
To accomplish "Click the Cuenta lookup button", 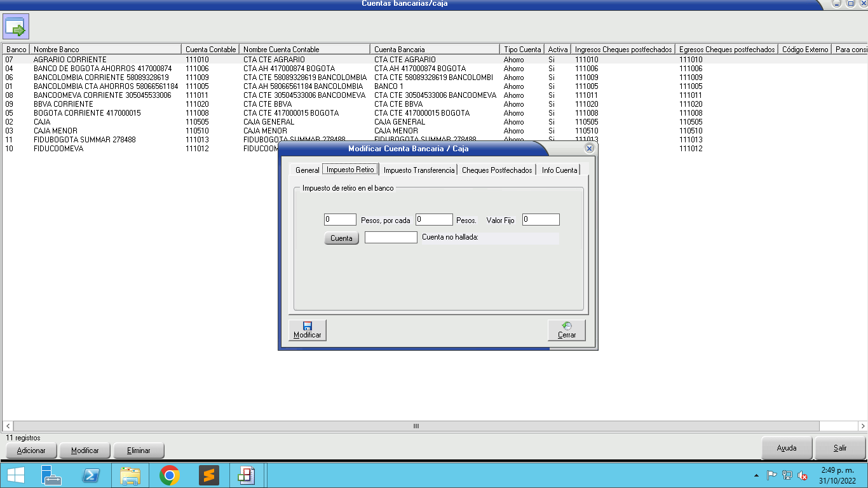I will (341, 238).
